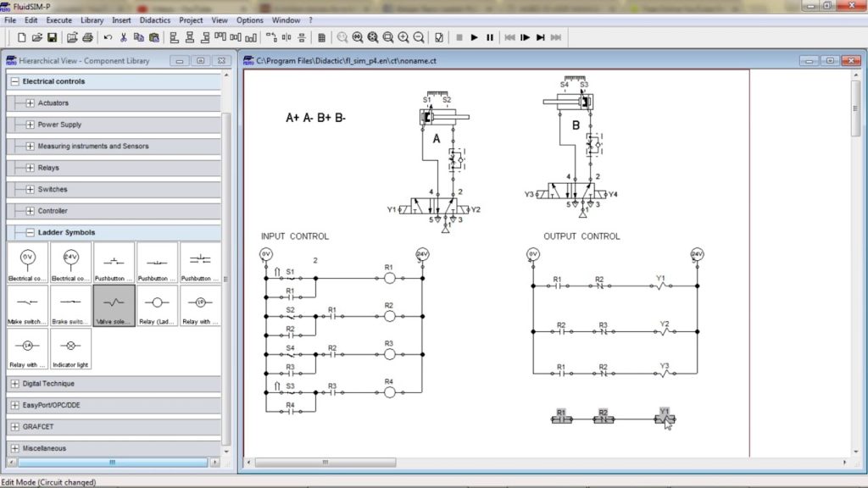Open the Execute menu
The width and height of the screenshot is (868, 488).
58,20
